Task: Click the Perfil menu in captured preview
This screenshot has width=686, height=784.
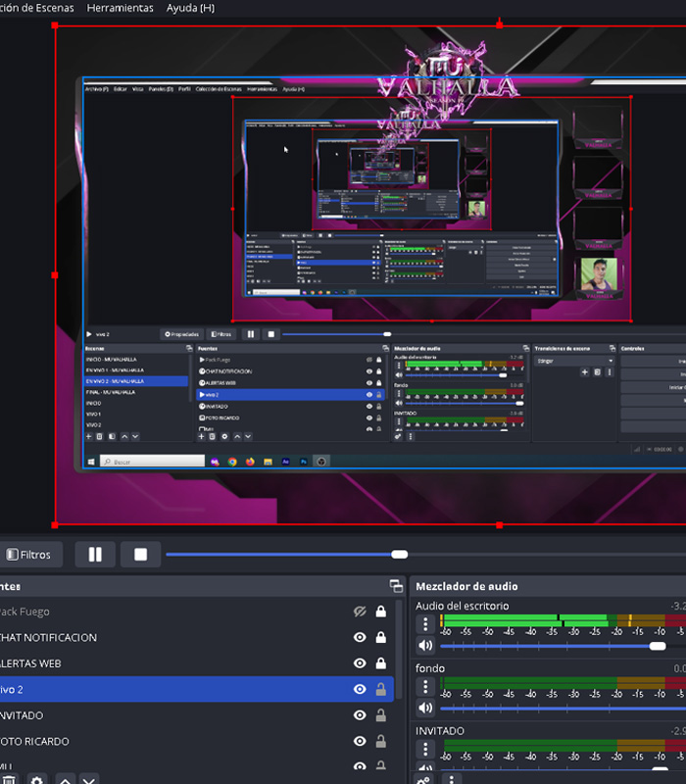Action: pyautogui.click(x=184, y=89)
